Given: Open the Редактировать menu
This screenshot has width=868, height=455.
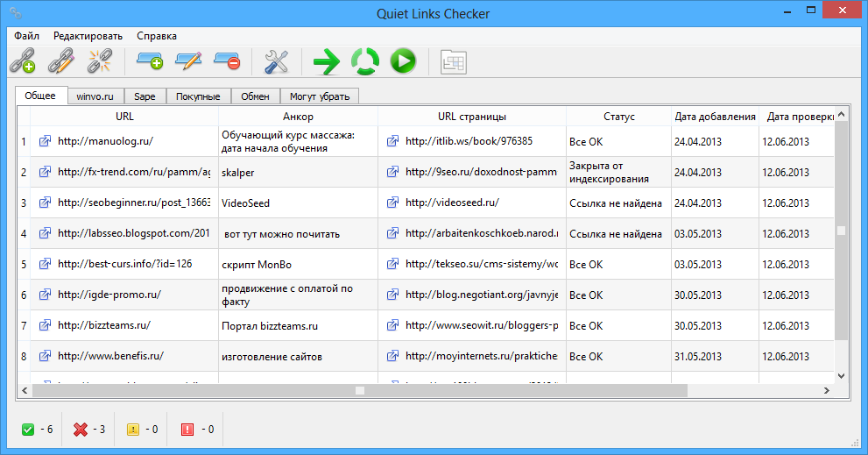Looking at the screenshot, I should [88, 36].
